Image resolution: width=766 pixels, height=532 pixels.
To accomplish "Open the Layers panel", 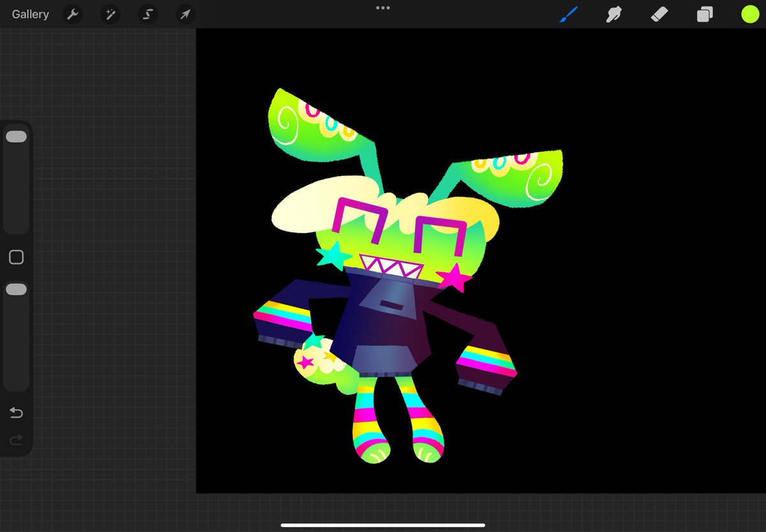I will (x=705, y=14).
